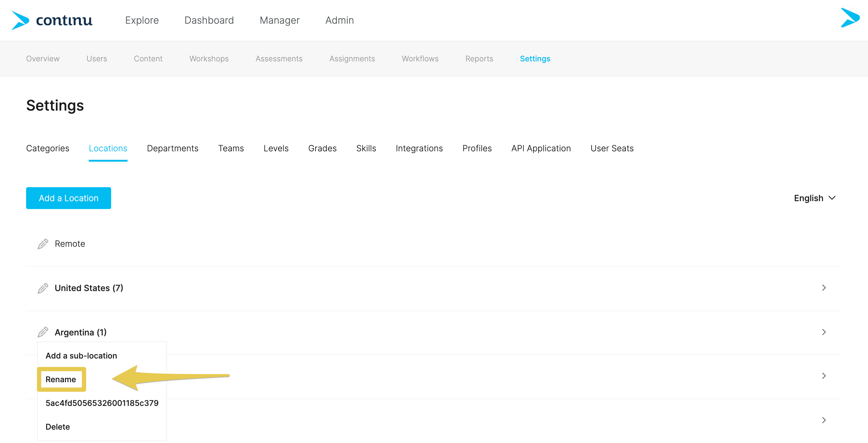This screenshot has width=868, height=443.
Task: Open the English language dropdown
Action: [815, 198]
